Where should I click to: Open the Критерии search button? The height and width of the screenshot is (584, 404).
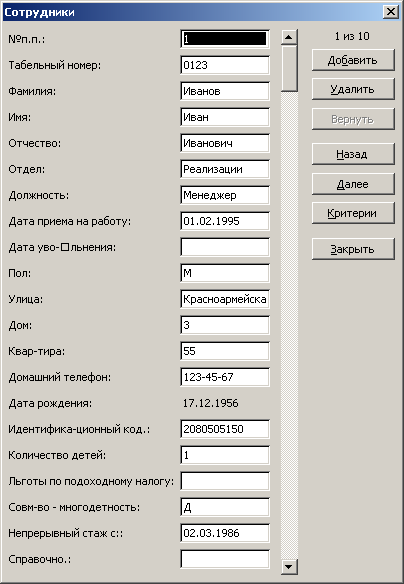tap(353, 213)
